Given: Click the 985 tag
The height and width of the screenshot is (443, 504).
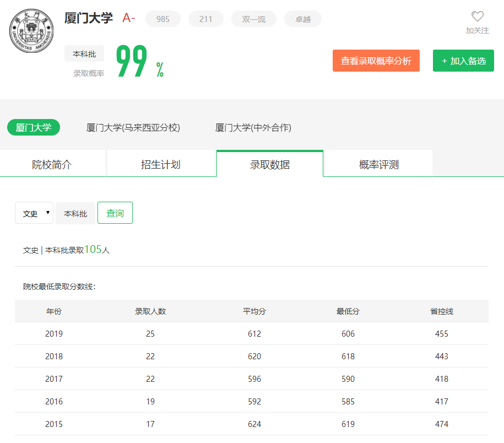Looking at the screenshot, I should tap(163, 19).
